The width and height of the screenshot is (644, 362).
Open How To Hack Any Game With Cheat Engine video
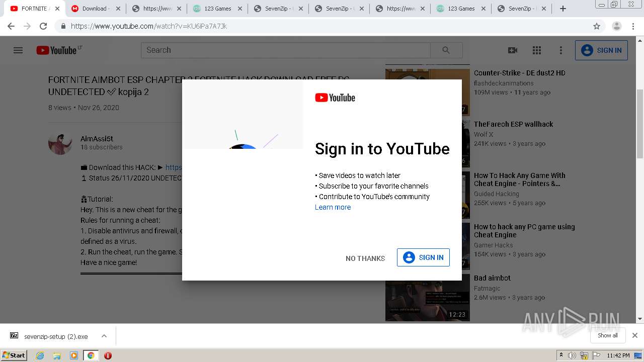click(519, 179)
